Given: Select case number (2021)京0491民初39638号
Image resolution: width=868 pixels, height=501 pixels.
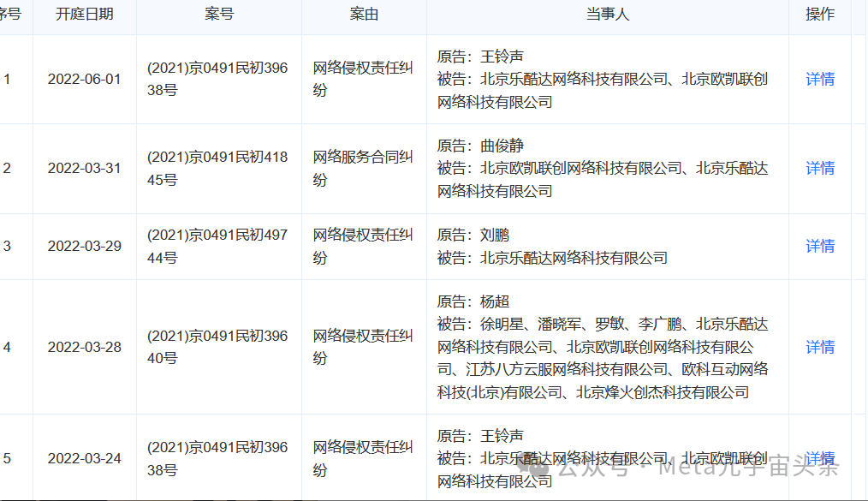Looking at the screenshot, I should click(218, 79).
